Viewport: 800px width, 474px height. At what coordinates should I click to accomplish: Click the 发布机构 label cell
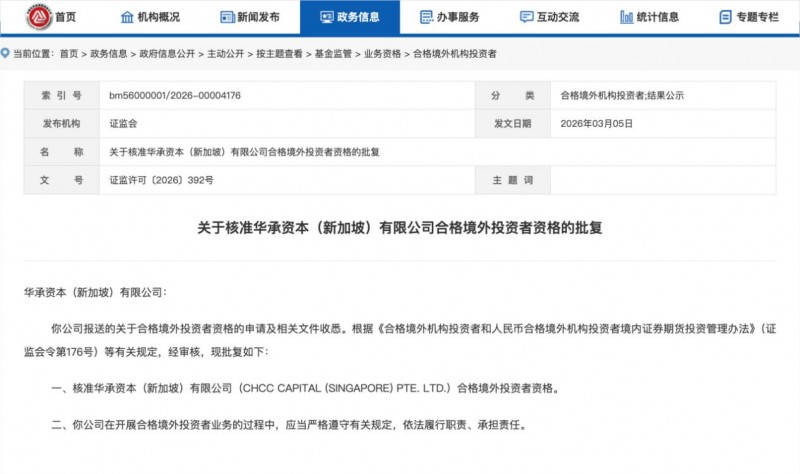[62, 123]
